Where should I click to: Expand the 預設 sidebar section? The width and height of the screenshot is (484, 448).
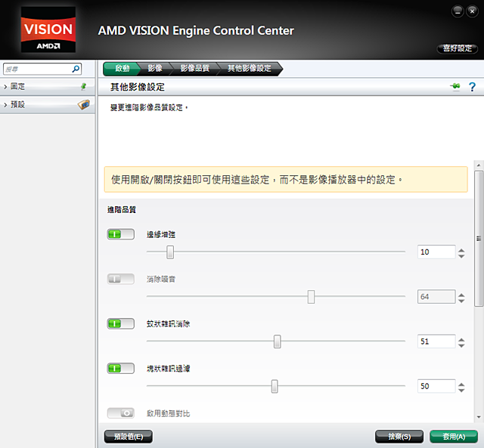coord(48,104)
